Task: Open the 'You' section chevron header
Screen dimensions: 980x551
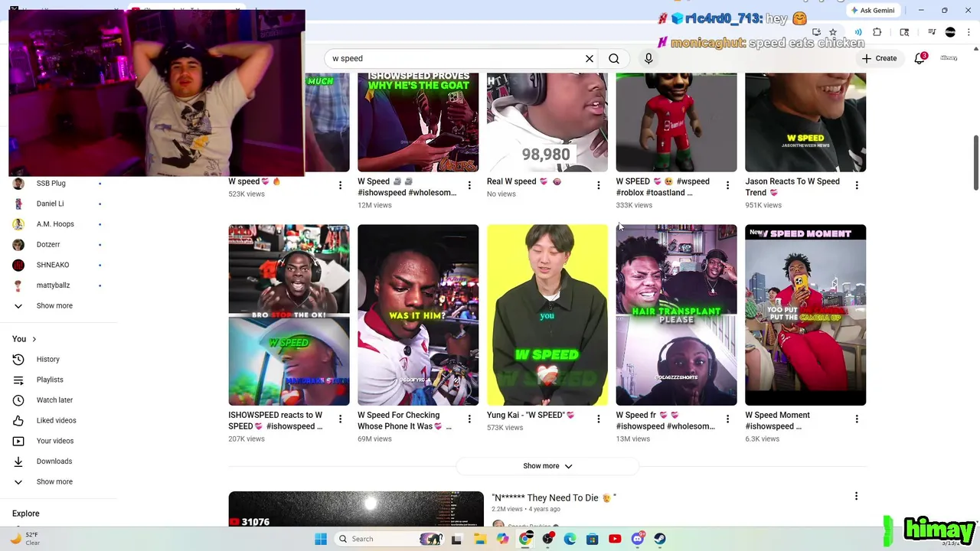Action: point(24,339)
